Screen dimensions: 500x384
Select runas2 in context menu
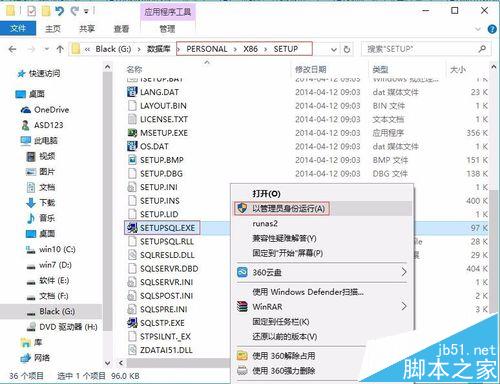pos(265,224)
